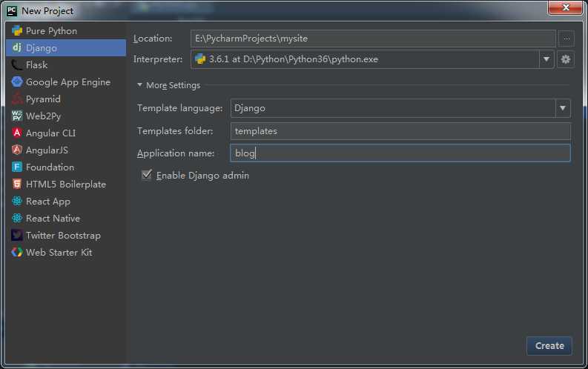Click the Create button
588x369 pixels.
tap(549, 346)
